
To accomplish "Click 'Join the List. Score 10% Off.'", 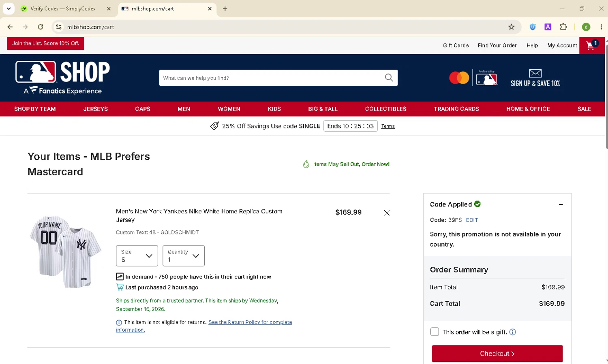I will [x=45, y=43].
